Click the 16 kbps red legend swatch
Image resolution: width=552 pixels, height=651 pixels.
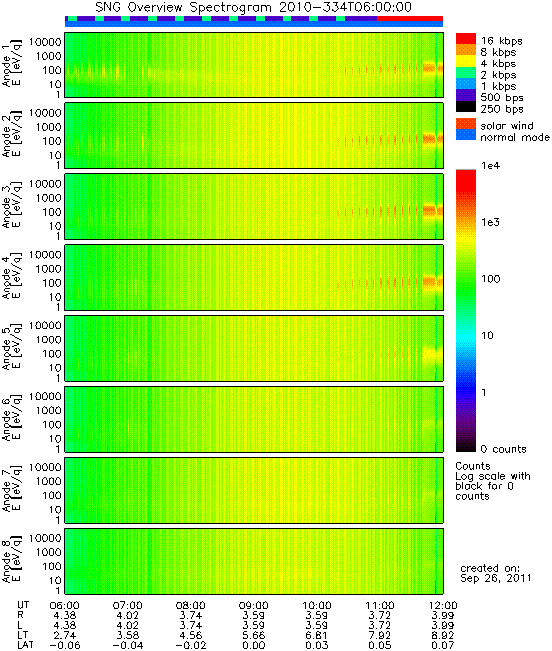466,38
